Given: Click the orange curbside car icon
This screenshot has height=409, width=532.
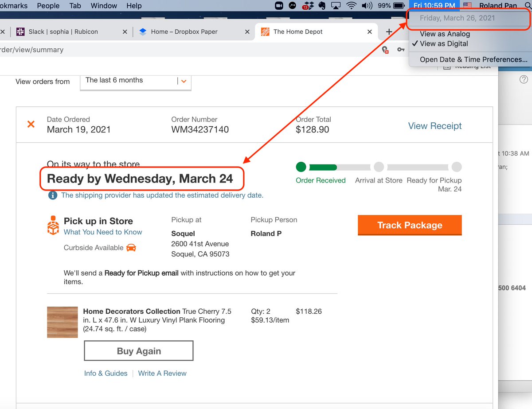Looking at the screenshot, I should [x=131, y=248].
